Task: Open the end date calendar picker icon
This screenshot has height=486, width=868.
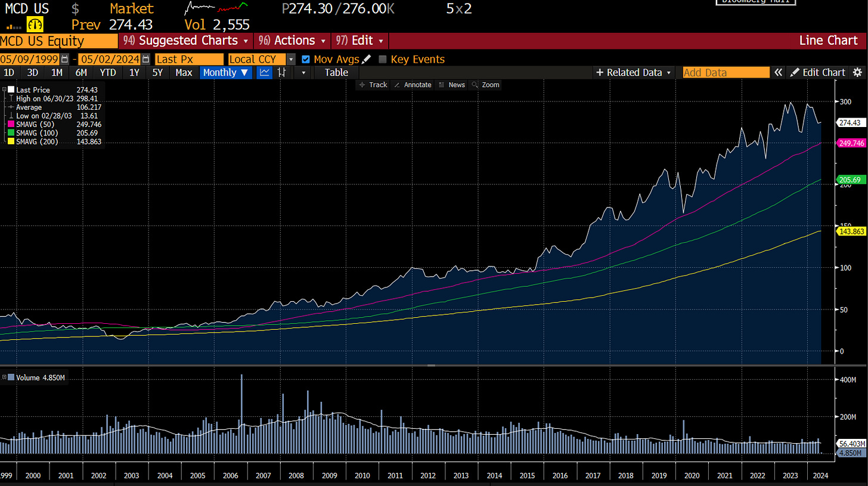Action: [x=144, y=60]
